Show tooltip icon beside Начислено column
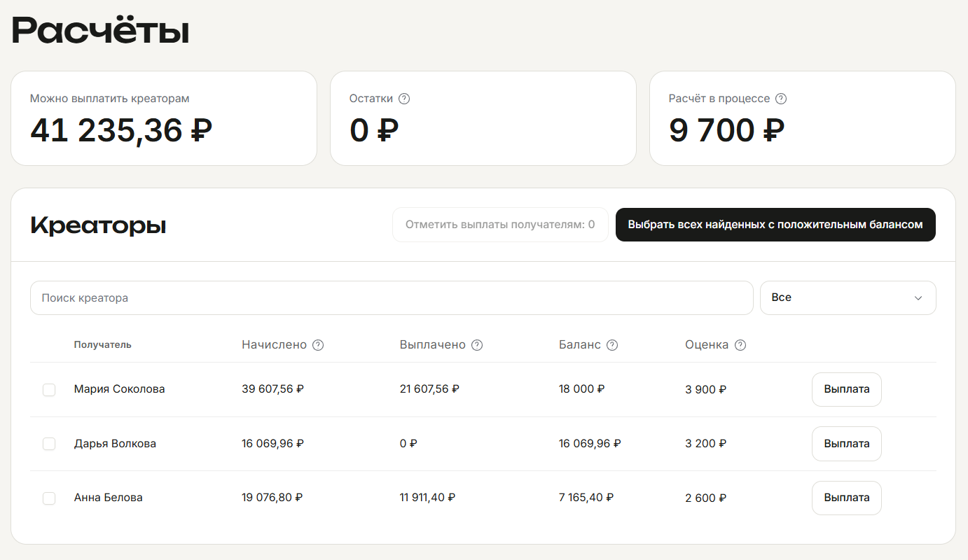This screenshot has width=968, height=560. 318,345
